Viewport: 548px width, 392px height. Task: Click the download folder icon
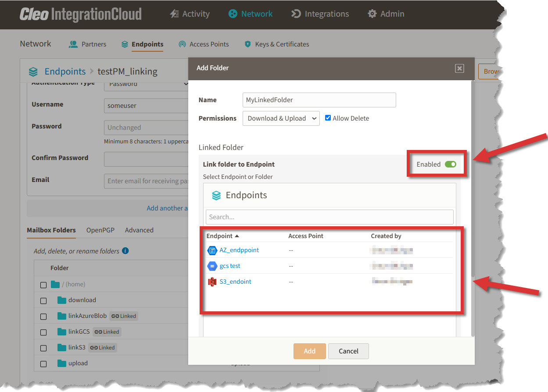click(x=61, y=300)
